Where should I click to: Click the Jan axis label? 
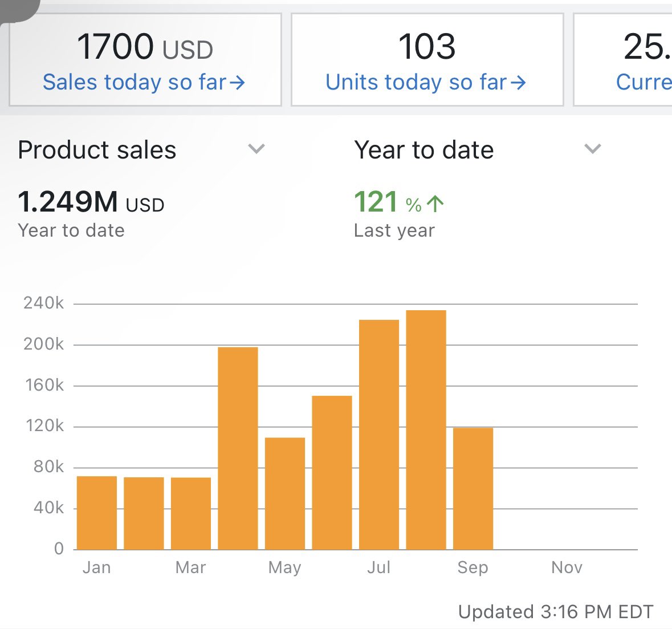coord(97,567)
